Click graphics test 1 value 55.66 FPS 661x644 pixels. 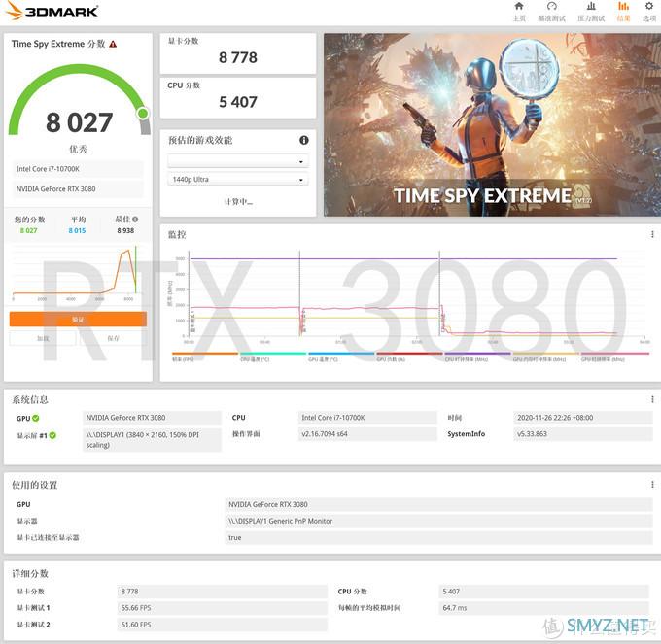[x=223, y=608]
